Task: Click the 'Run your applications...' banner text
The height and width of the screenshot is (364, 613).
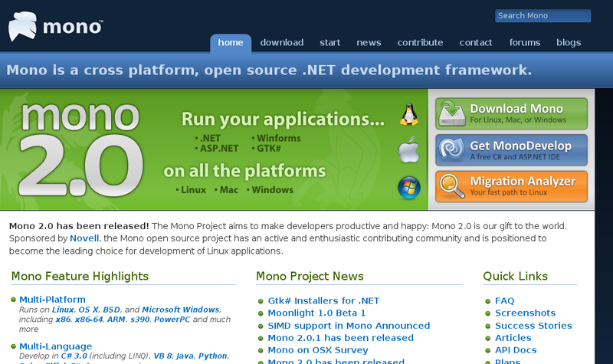Action: click(x=283, y=120)
